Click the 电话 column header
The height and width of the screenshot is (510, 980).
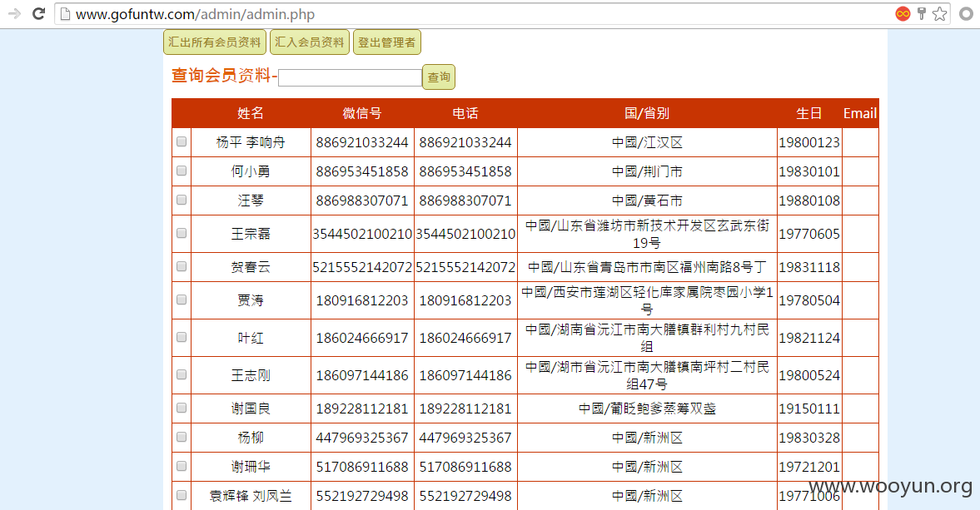(465, 113)
